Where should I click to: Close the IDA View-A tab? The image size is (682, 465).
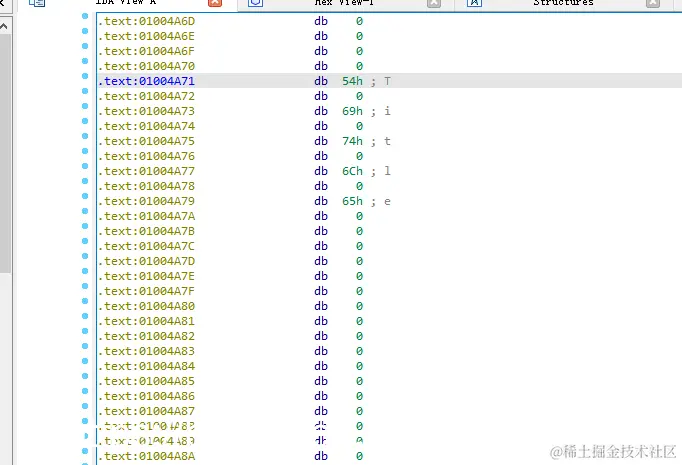click(x=215, y=3)
